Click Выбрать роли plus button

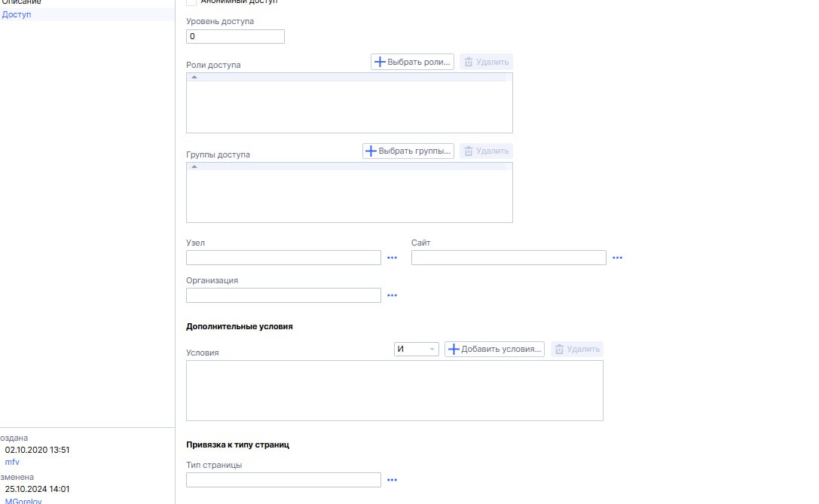tap(412, 62)
